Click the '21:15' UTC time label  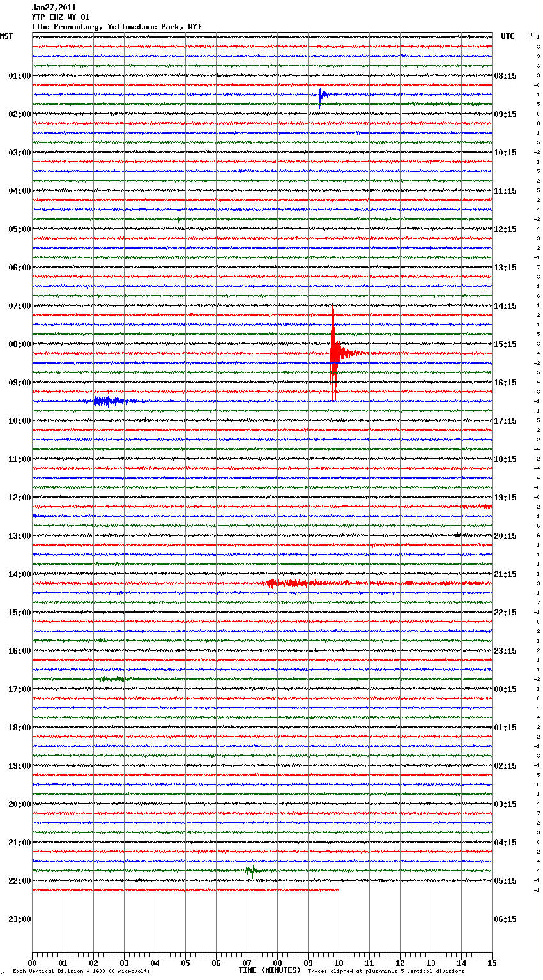click(x=505, y=574)
